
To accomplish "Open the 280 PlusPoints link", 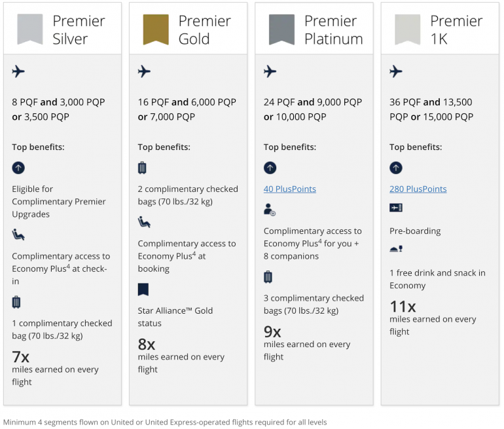I will click(418, 189).
